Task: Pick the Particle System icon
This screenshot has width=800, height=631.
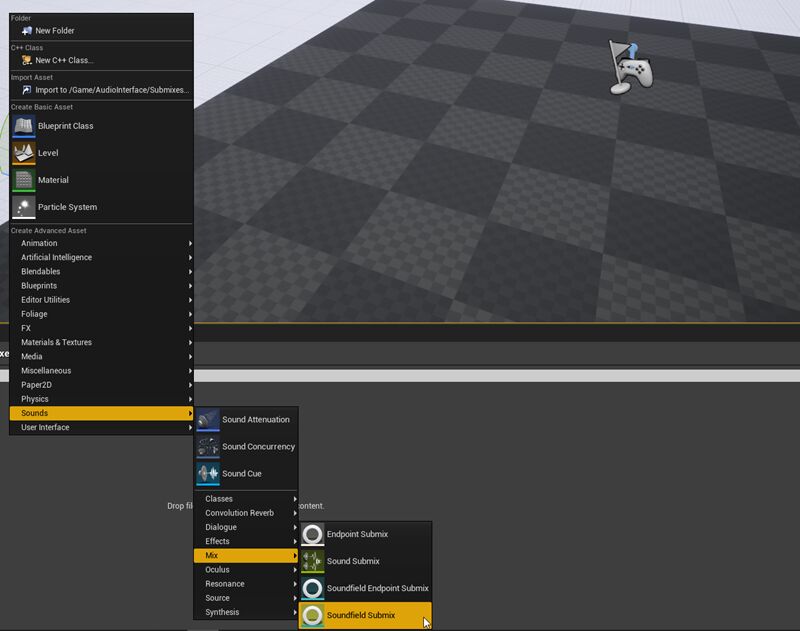Action: pyautogui.click(x=24, y=207)
